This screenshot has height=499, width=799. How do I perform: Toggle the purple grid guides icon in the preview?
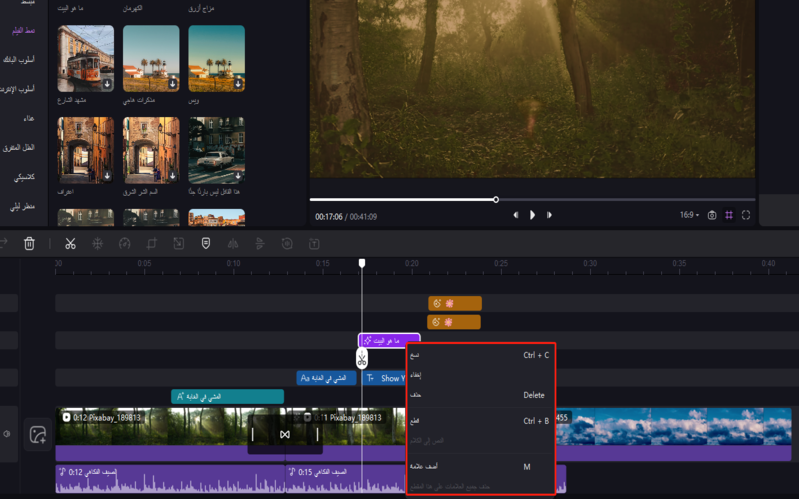[x=729, y=215]
